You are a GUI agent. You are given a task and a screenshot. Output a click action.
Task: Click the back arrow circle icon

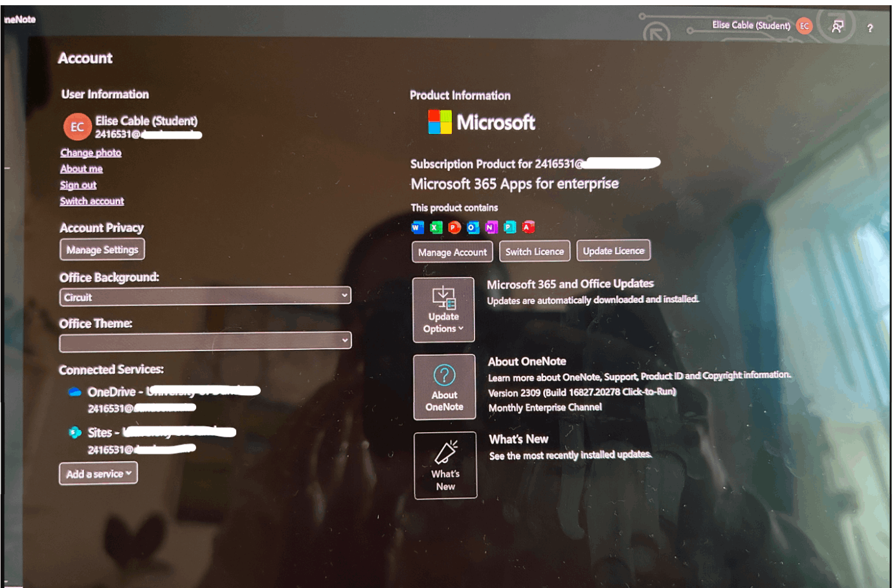pos(656,33)
